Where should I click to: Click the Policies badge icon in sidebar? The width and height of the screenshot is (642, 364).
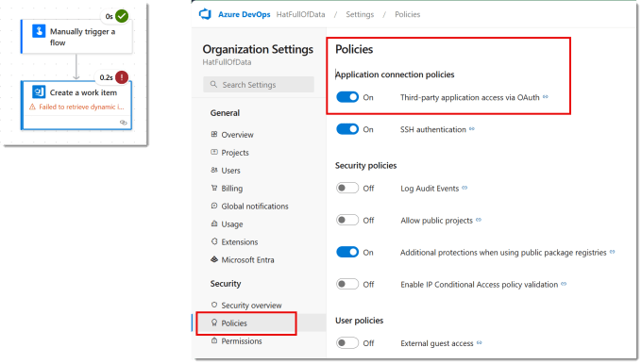pos(214,323)
